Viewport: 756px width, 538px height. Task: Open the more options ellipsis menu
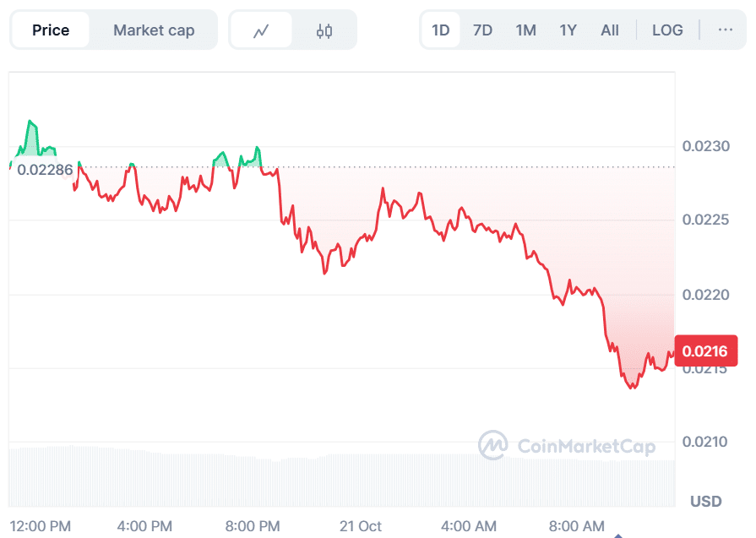(x=726, y=30)
